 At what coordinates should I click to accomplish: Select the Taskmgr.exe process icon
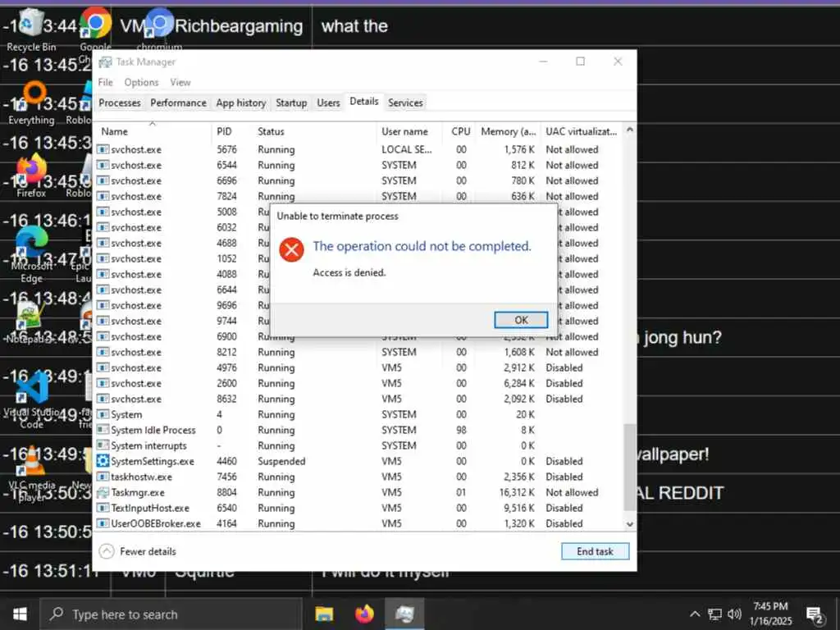[103, 492]
